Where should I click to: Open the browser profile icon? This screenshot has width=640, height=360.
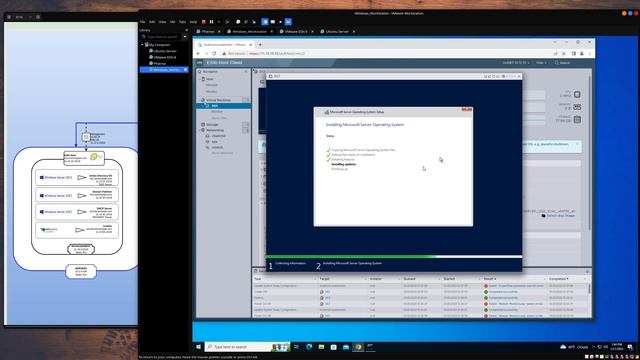pos(582,53)
